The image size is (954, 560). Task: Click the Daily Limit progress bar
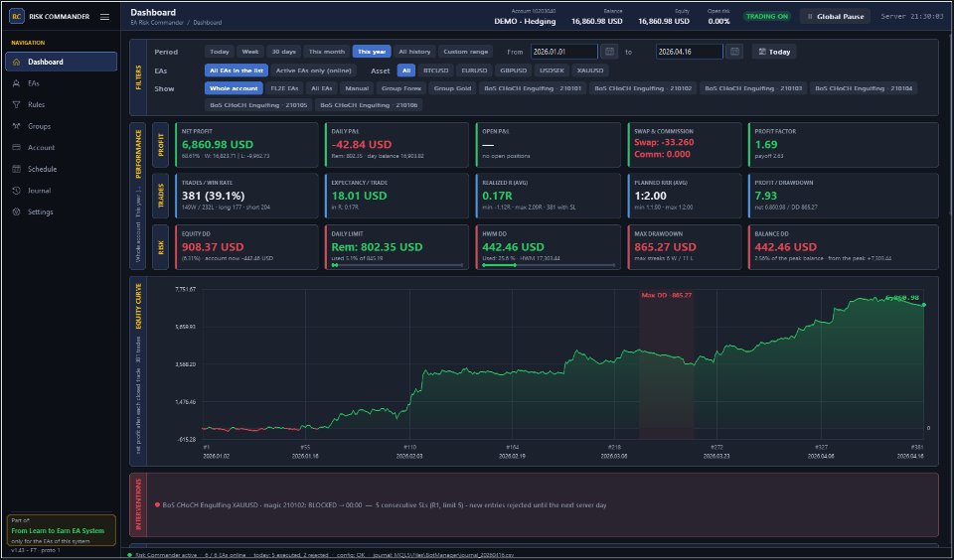tap(397, 265)
